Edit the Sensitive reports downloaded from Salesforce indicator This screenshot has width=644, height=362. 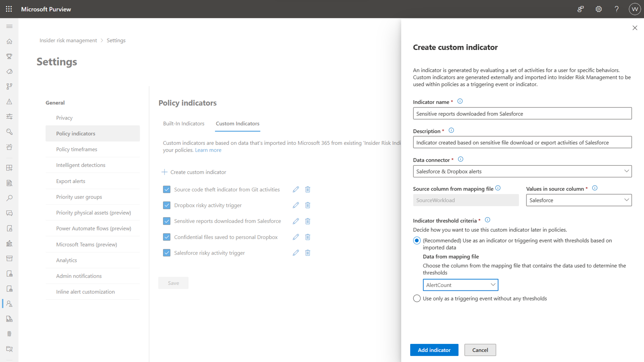(x=296, y=221)
